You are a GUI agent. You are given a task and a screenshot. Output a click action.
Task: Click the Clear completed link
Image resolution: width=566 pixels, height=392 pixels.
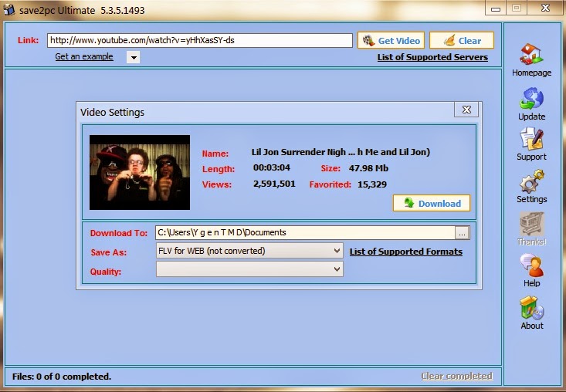pyautogui.click(x=456, y=376)
